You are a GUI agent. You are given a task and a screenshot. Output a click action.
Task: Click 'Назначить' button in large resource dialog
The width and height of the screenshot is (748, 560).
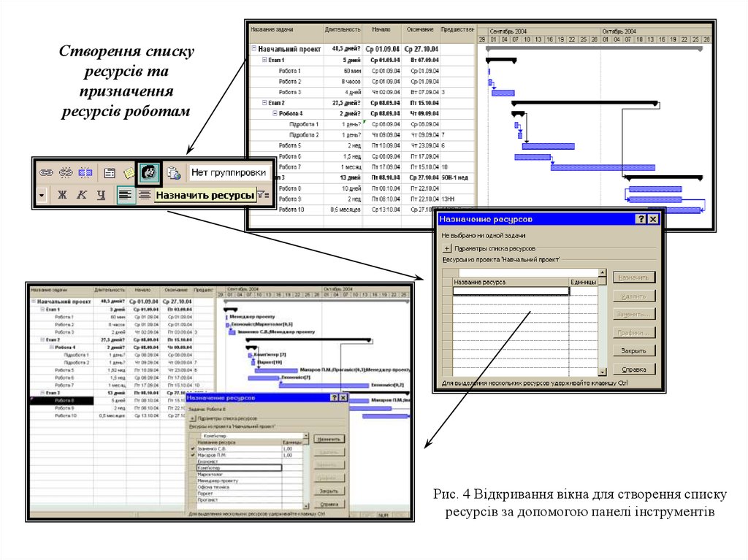(634, 277)
